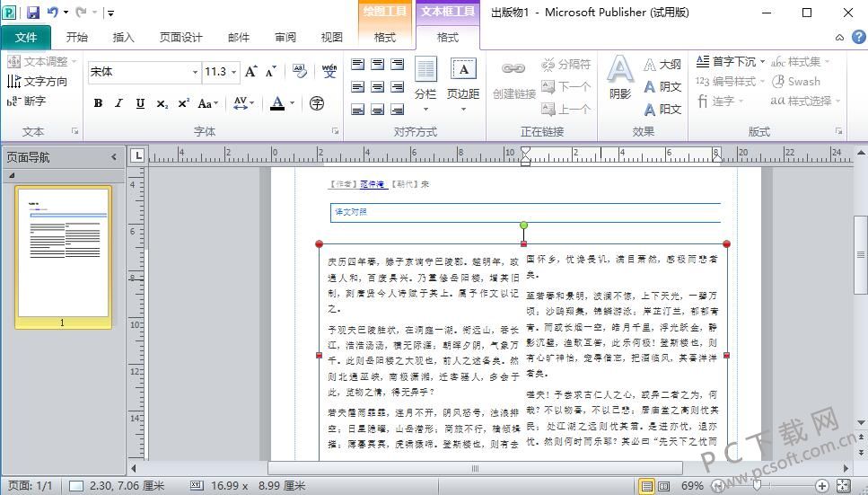
Task: Open the Customize Quick Access Toolbar dropdown
Action: (x=110, y=13)
